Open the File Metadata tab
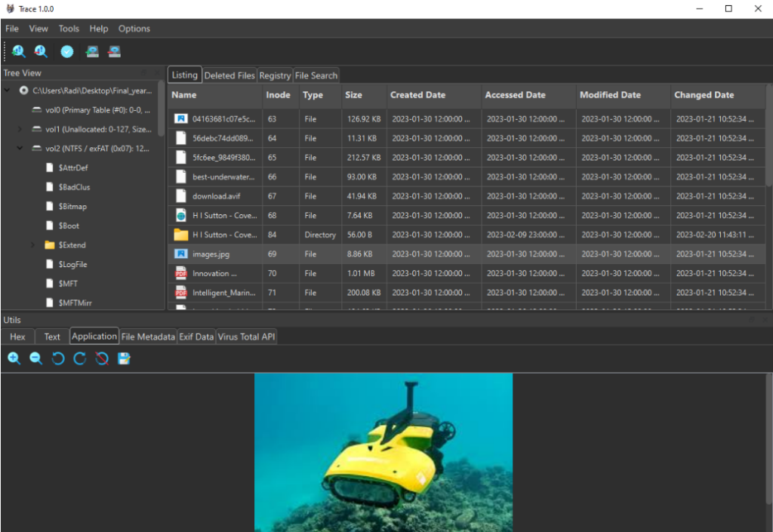773x532 pixels. [148, 337]
